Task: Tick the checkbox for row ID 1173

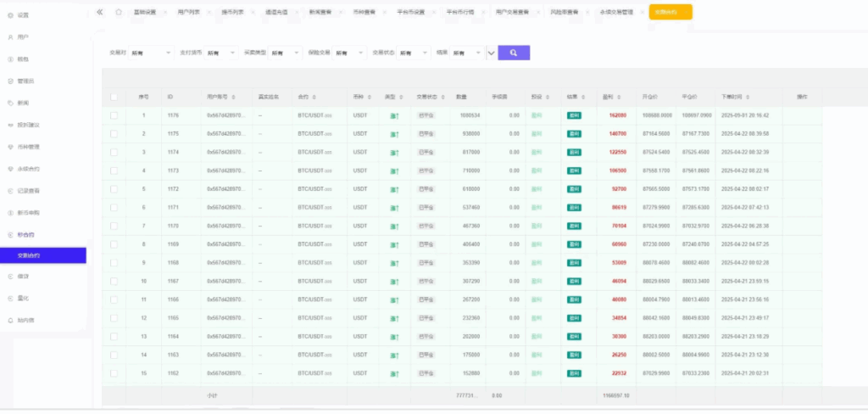Action: tap(114, 171)
